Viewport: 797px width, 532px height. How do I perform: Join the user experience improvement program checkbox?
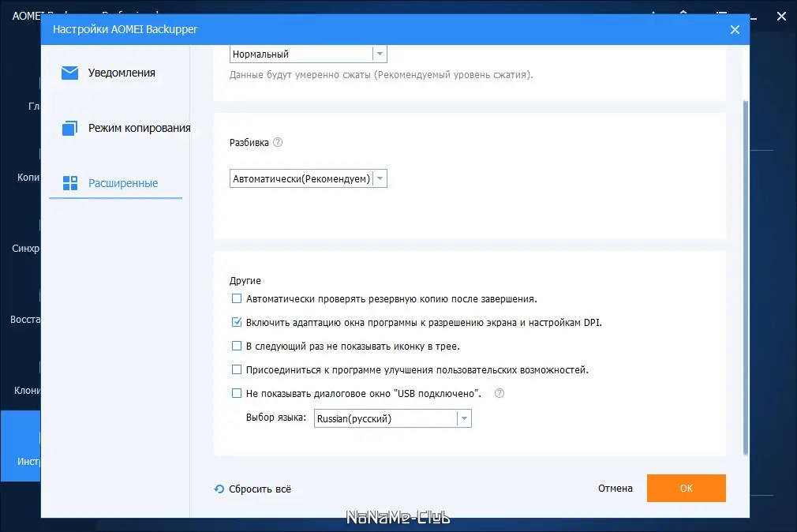point(237,369)
